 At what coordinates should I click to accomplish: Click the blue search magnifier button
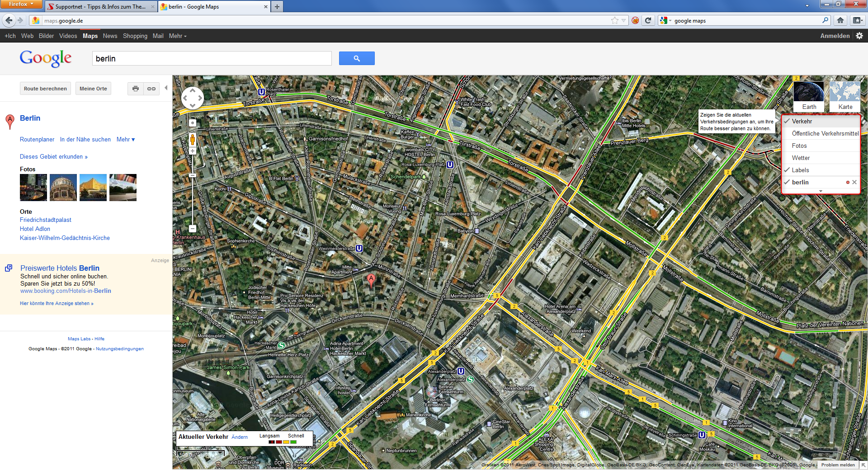[x=357, y=58]
